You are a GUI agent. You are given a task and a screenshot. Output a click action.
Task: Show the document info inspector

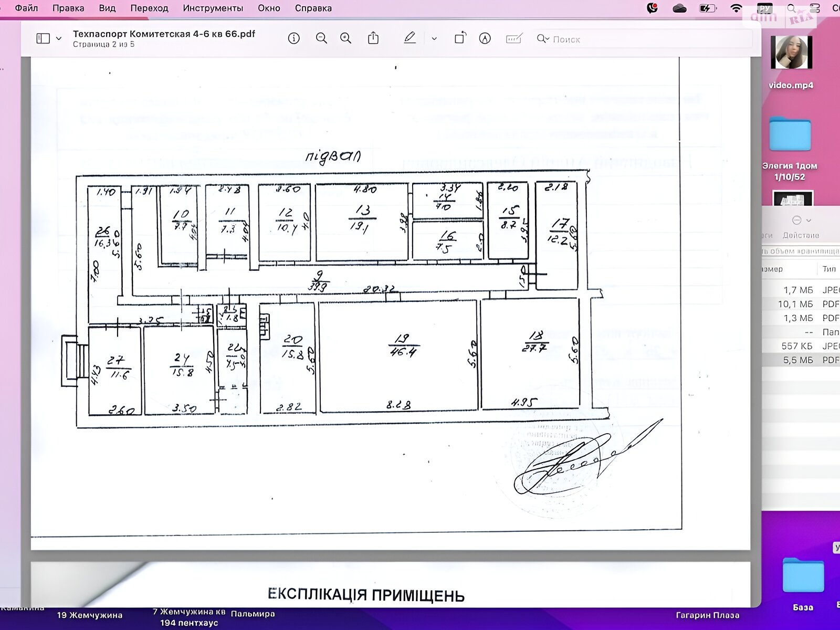[294, 38]
